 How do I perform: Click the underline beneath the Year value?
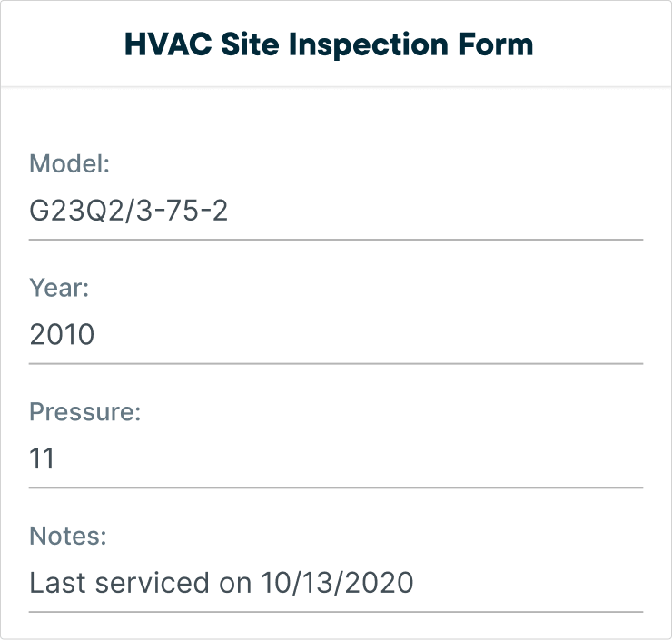pyautogui.click(x=336, y=364)
